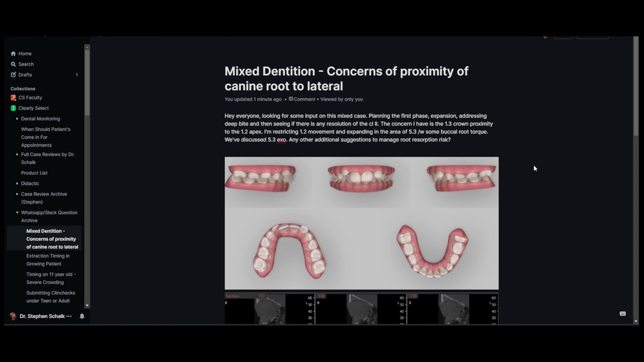The image size is (644, 362).
Task: Click the keyboard shortcuts icon
Action: (622, 313)
